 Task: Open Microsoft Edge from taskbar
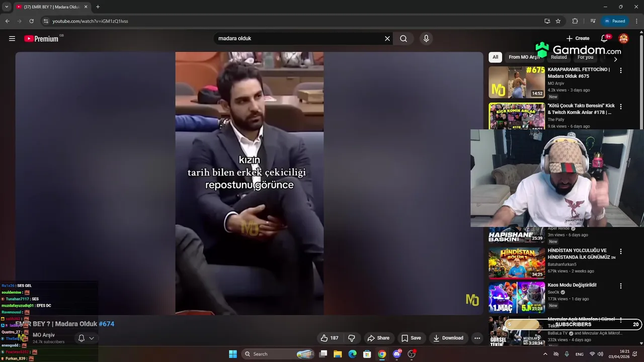[353, 354]
